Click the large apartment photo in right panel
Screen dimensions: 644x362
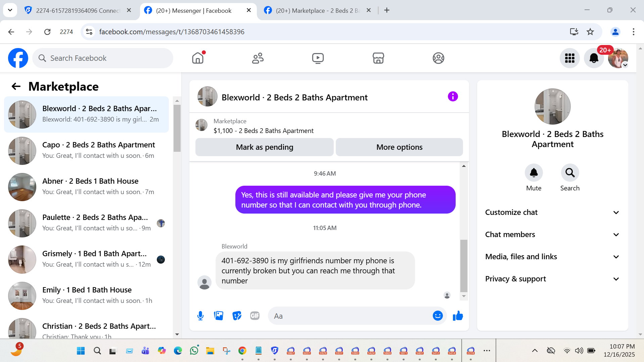coord(552,106)
